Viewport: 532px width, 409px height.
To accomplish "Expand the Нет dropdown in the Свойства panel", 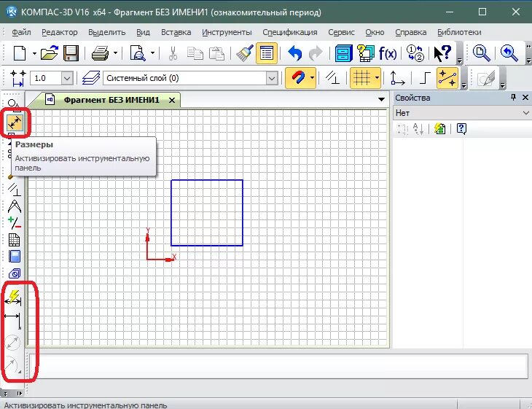I will point(525,113).
